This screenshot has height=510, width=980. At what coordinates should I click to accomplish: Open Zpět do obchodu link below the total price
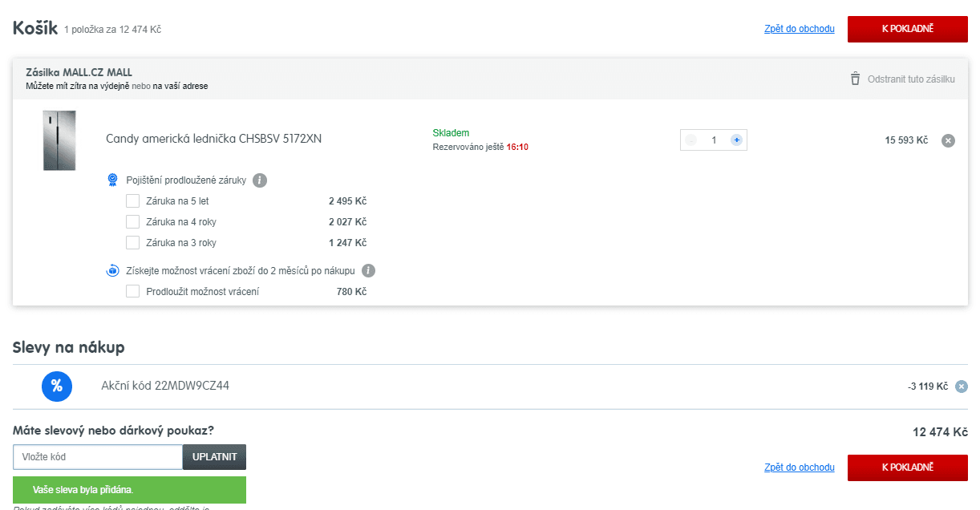(800, 467)
